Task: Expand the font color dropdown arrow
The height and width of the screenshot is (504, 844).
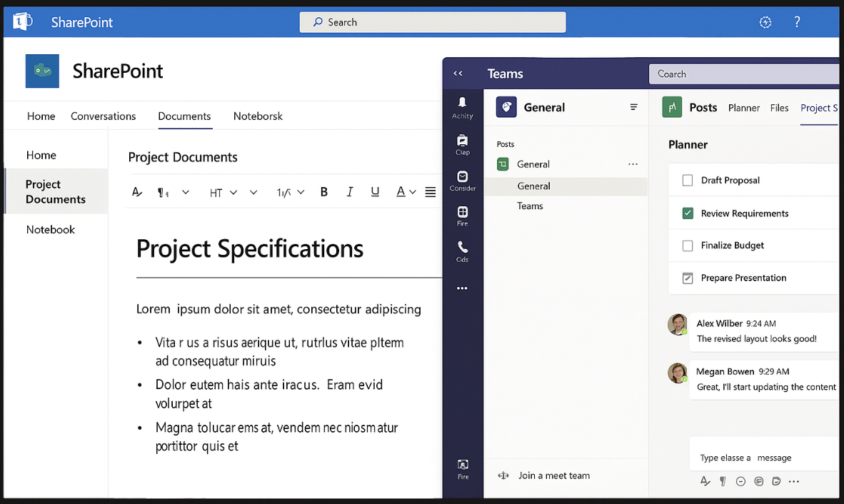Action: click(x=412, y=192)
